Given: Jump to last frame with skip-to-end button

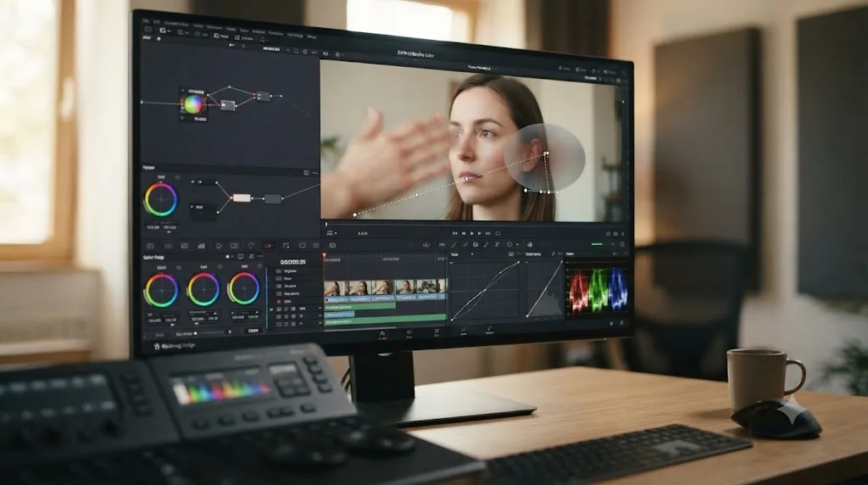Looking at the screenshot, I should pyautogui.click(x=488, y=233).
